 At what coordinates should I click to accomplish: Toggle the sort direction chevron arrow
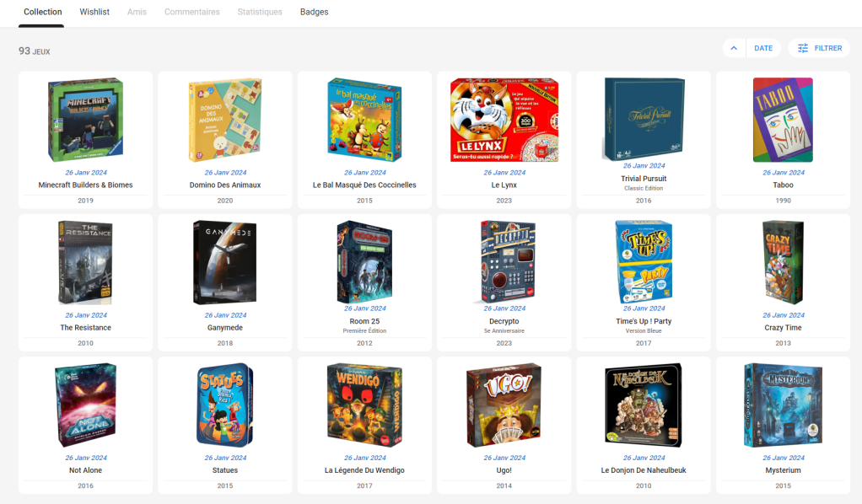coord(734,48)
